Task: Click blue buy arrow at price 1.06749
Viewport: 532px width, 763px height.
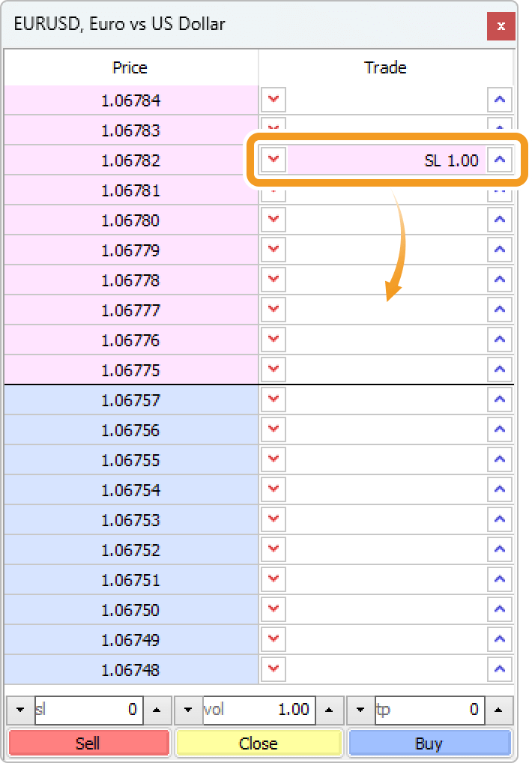Action: (x=500, y=639)
